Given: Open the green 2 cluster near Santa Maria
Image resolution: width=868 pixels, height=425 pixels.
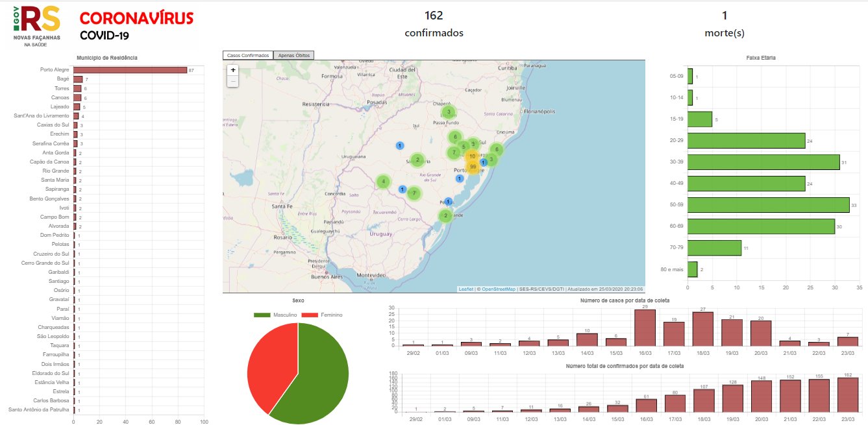Looking at the screenshot, I should coord(418,160).
